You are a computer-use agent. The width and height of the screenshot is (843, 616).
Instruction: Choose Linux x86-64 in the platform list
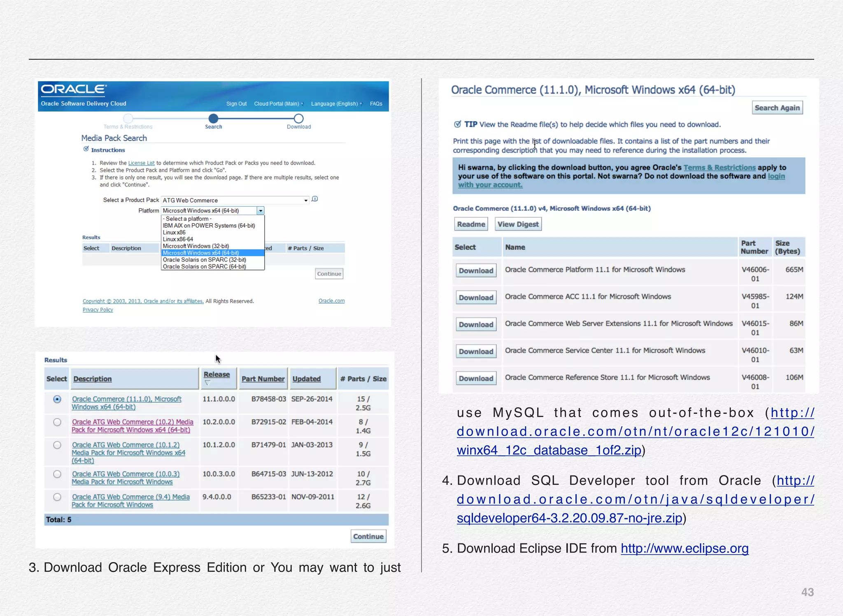(178, 239)
